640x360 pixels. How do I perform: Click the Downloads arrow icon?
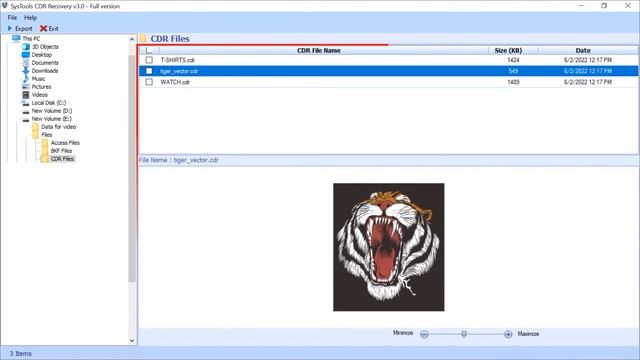pyautogui.click(x=26, y=71)
